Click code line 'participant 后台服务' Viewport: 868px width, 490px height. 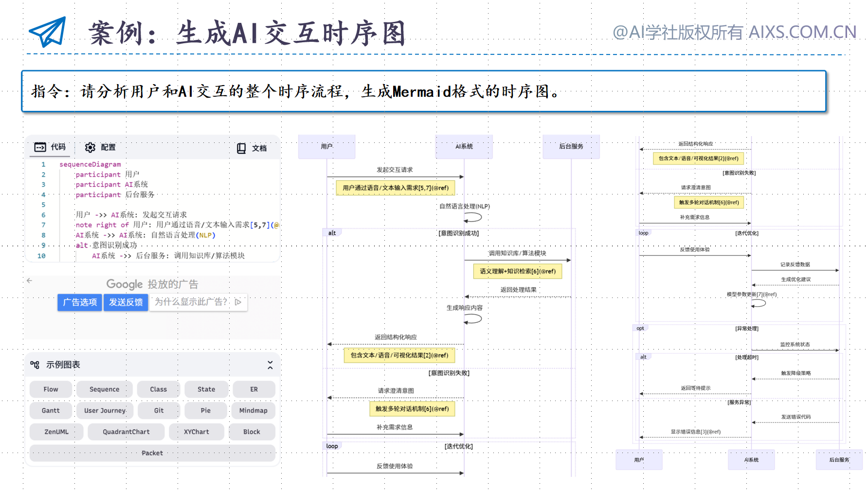(x=115, y=195)
